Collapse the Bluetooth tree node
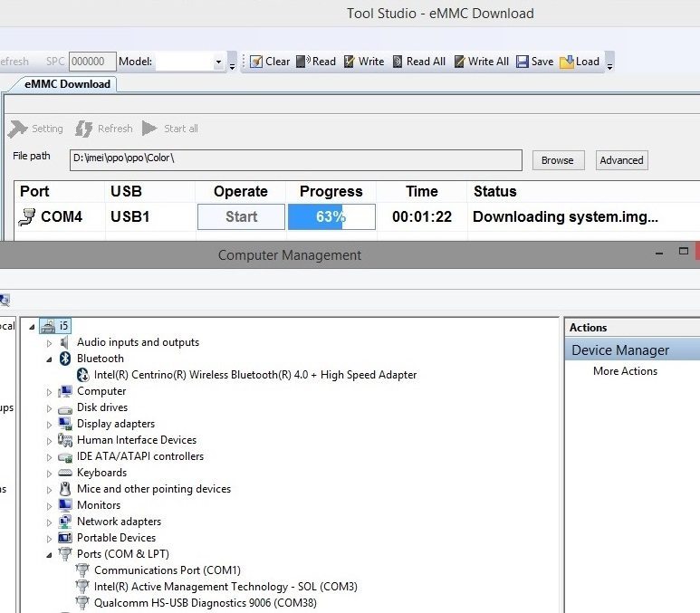 point(50,359)
